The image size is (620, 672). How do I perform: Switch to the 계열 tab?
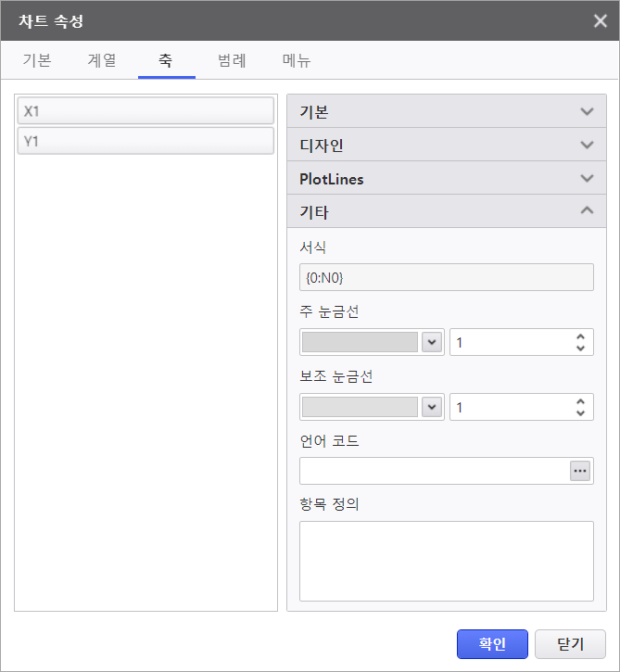click(x=102, y=61)
